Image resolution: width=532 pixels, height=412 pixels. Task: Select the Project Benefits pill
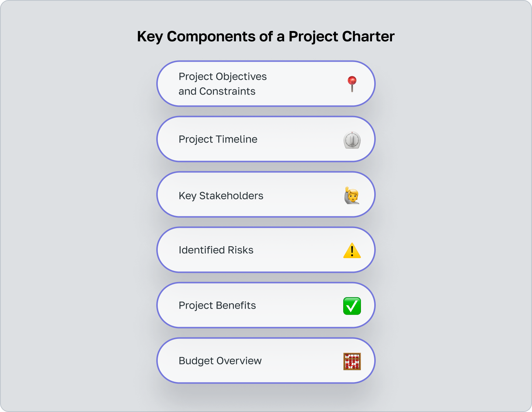(x=266, y=305)
